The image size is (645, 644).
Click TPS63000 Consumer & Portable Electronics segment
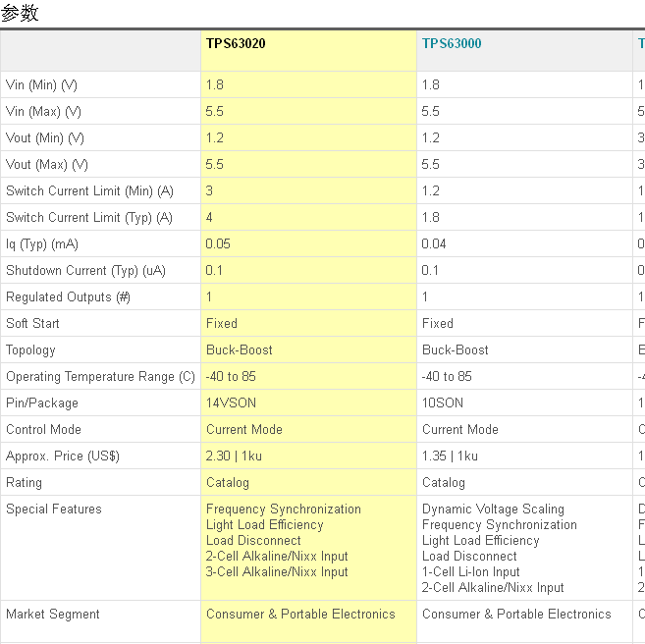pos(516,614)
